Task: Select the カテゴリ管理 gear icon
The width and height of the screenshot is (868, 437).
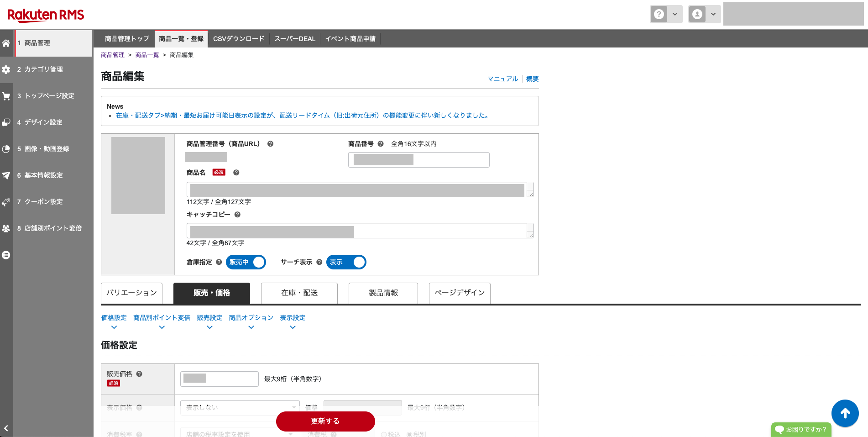Action: (x=6, y=69)
